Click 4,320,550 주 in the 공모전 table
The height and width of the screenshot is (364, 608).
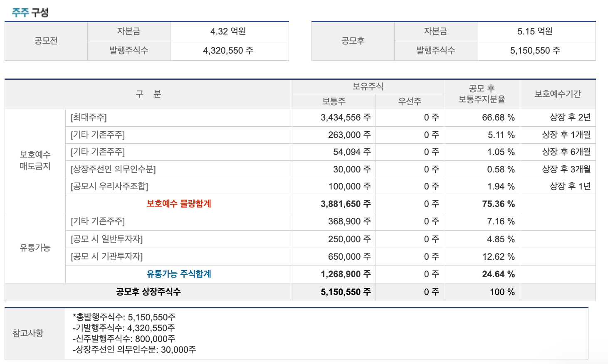[228, 51]
